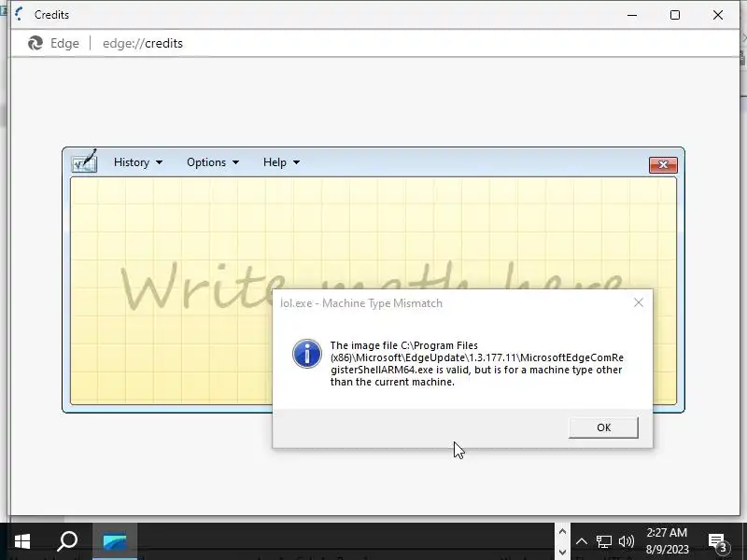747x560 pixels.
Task: Click the blue information icon in dialog
Action: click(307, 354)
